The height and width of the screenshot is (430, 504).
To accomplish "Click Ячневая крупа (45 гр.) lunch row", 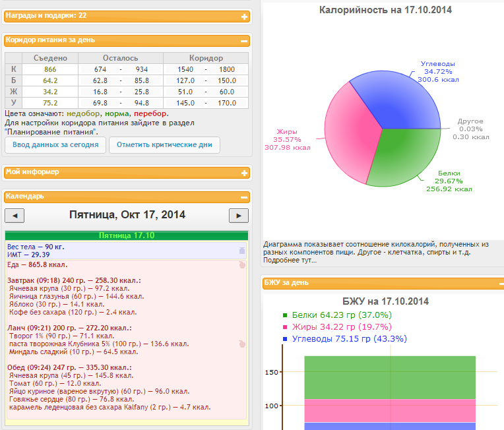I will [71, 376].
